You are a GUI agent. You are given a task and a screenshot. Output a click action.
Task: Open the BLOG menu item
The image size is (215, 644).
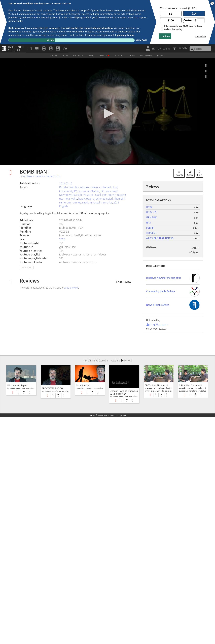(x=65, y=56)
